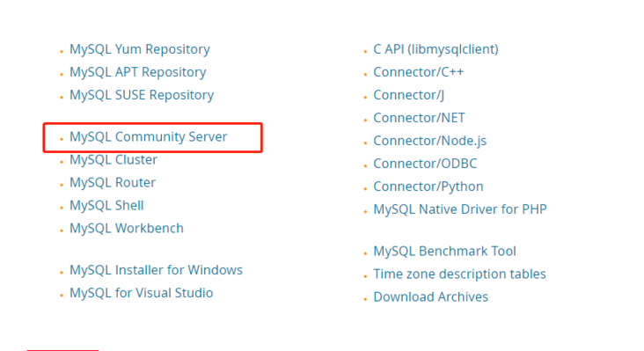Go to MySQL Installer for Windows

[156, 270]
